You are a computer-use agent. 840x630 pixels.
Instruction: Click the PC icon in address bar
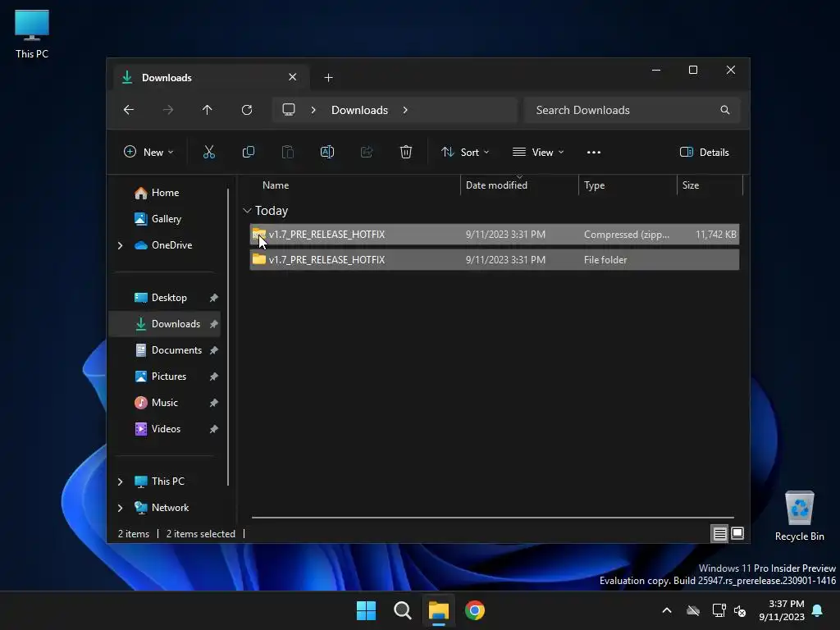pyautogui.click(x=289, y=110)
